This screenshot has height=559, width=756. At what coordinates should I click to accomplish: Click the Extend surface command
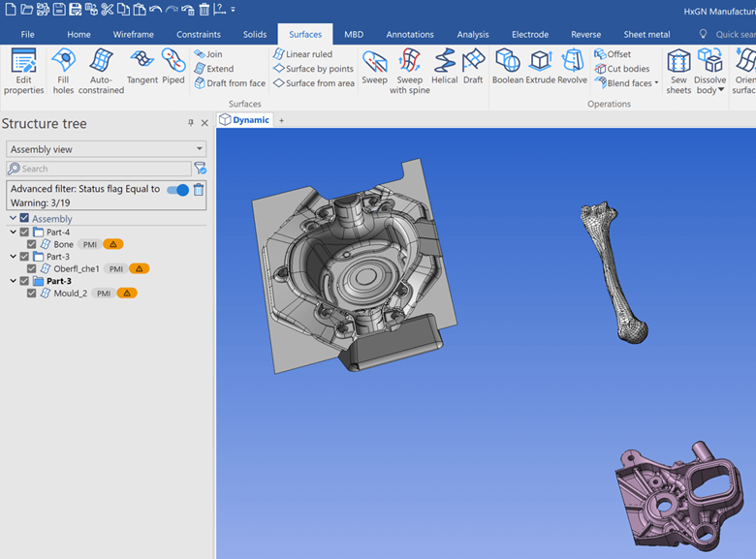214,69
